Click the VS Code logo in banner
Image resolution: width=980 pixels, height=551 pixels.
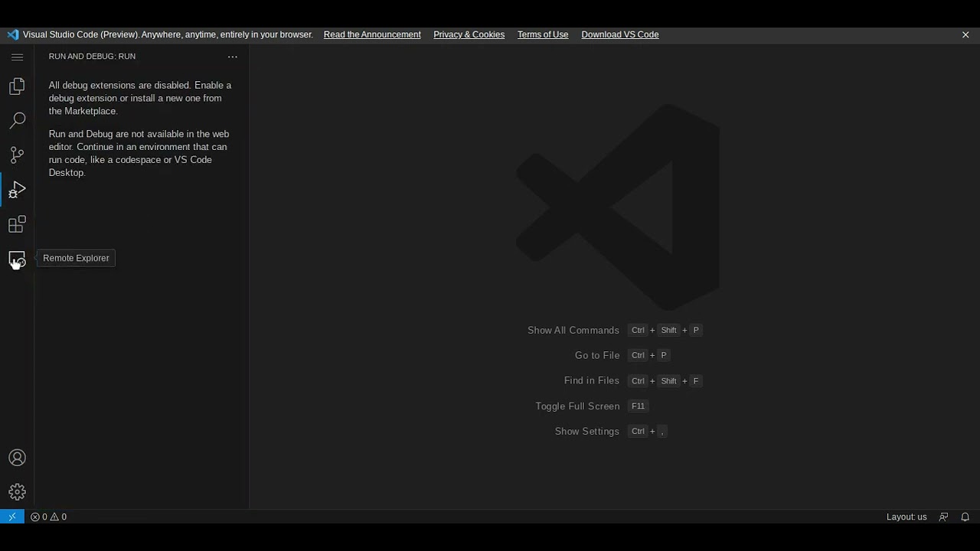[12, 34]
